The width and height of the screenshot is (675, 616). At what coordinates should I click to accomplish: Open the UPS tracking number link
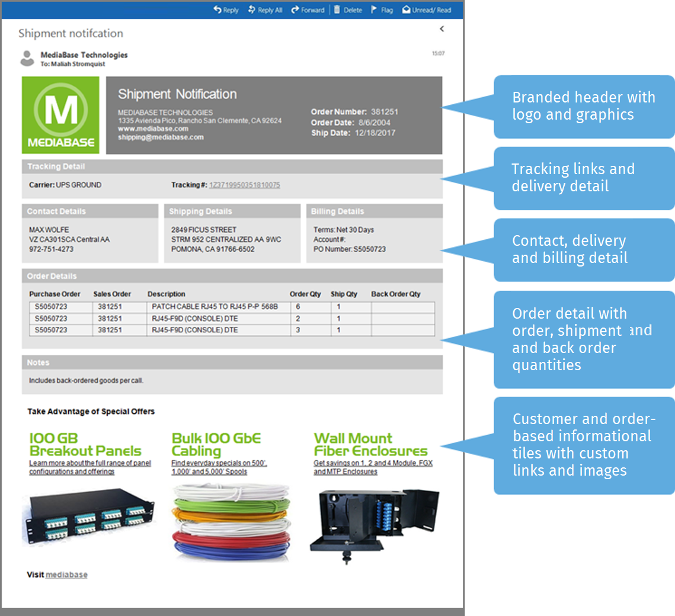[244, 185]
